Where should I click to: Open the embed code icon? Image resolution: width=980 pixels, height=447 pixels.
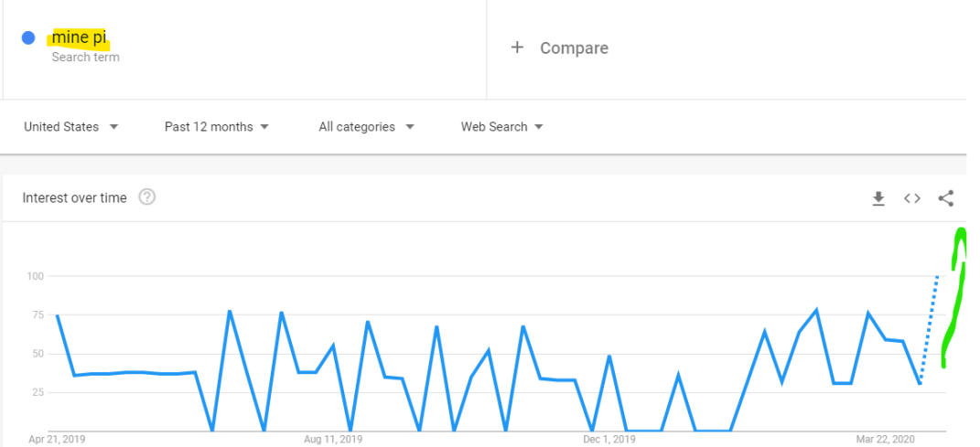pyautogui.click(x=912, y=198)
